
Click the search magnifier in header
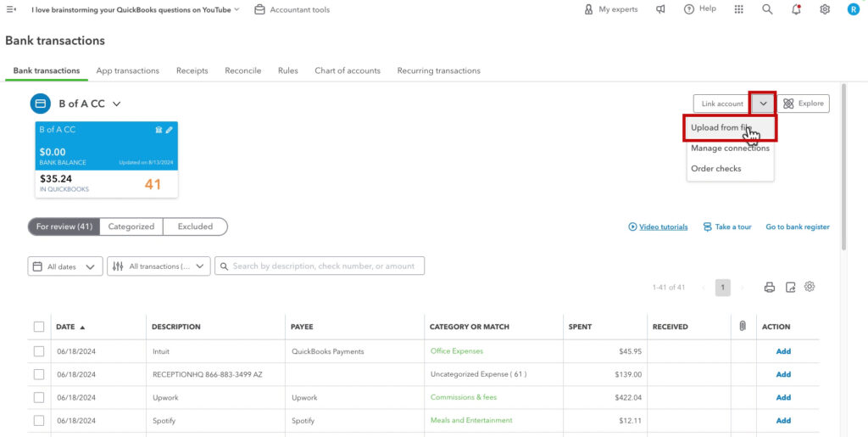(x=767, y=9)
